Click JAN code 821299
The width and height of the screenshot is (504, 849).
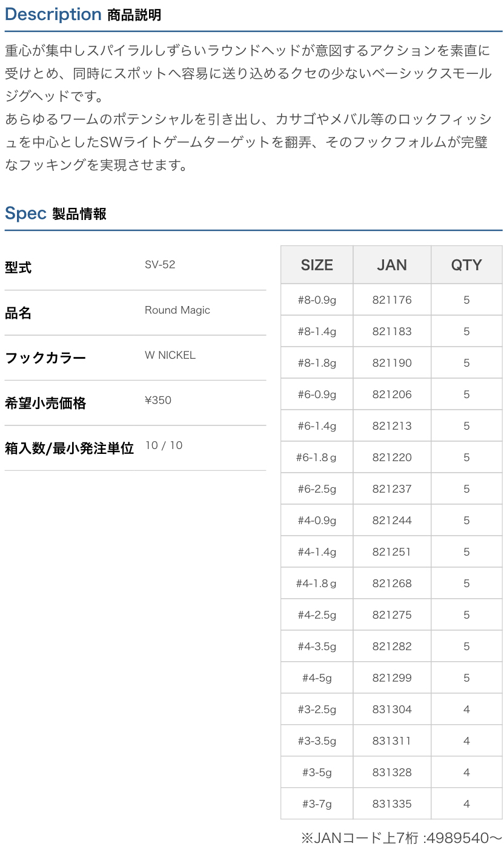coord(392,678)
